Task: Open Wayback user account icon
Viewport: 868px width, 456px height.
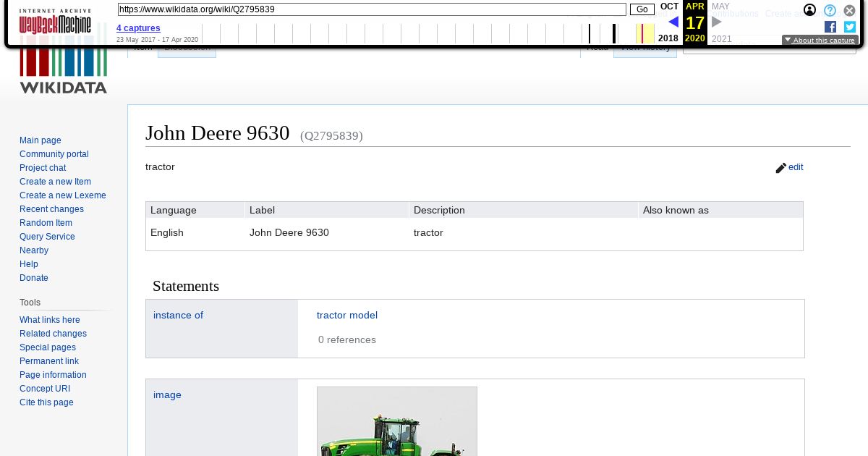Action: (810, 10)
